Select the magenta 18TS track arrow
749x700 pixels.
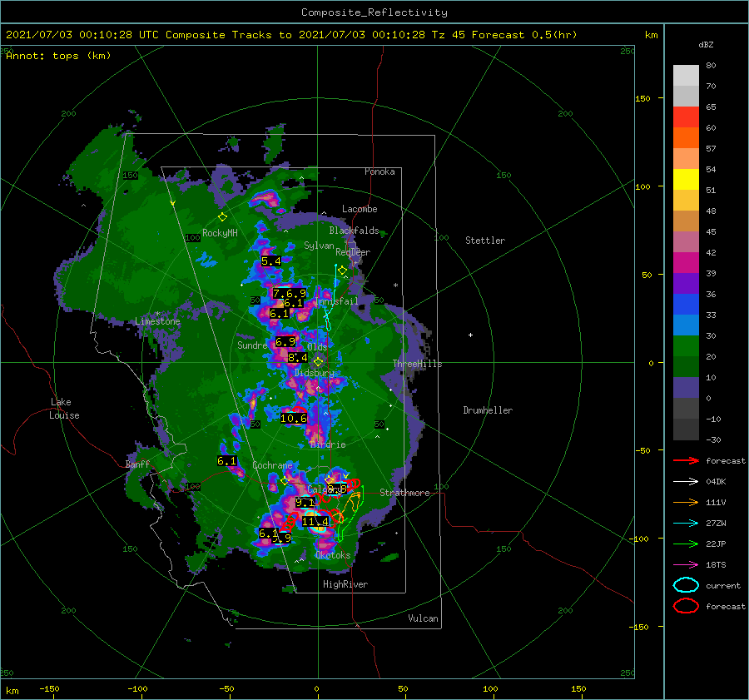pos(686,565)
